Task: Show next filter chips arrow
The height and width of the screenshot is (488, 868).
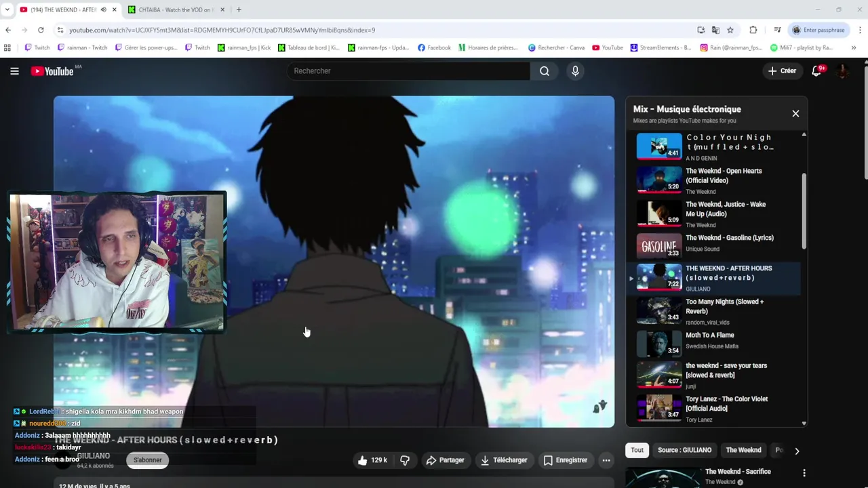Action: coord(797,451)
